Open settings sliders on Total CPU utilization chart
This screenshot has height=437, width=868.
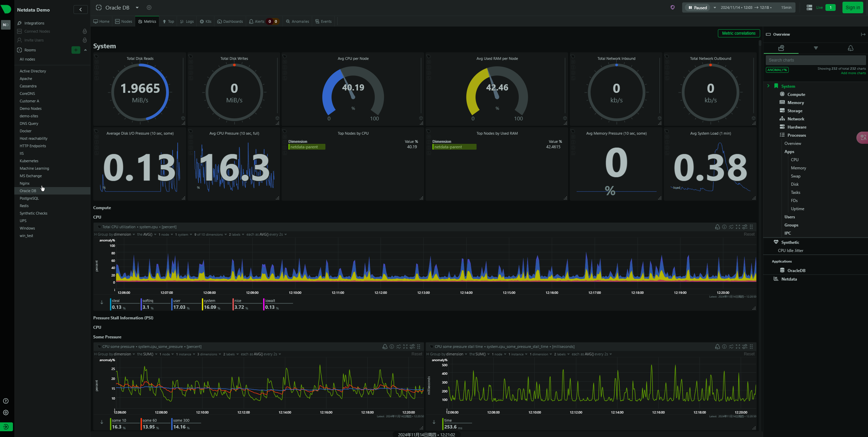pos(744,227)
